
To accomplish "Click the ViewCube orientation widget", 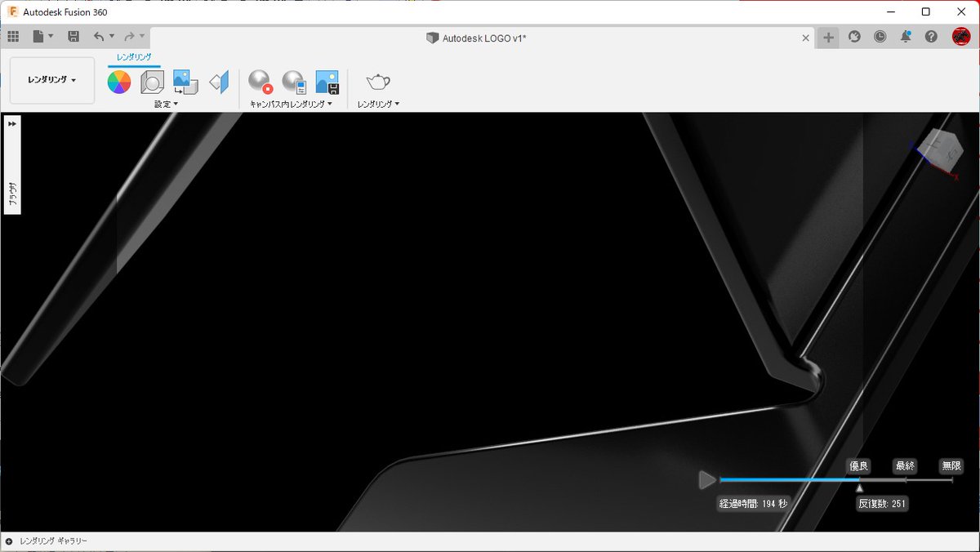I will pos(940,151).
